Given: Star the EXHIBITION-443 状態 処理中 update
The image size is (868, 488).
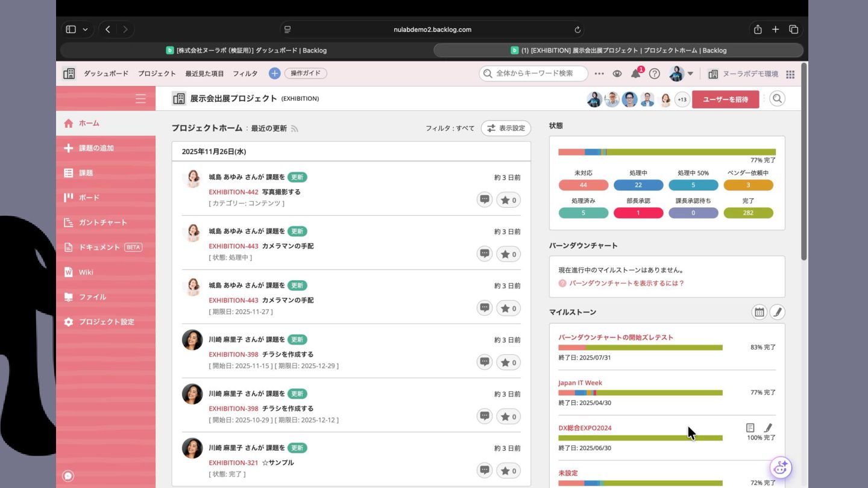Looking at the screenshot, I should tap(508, 254).
